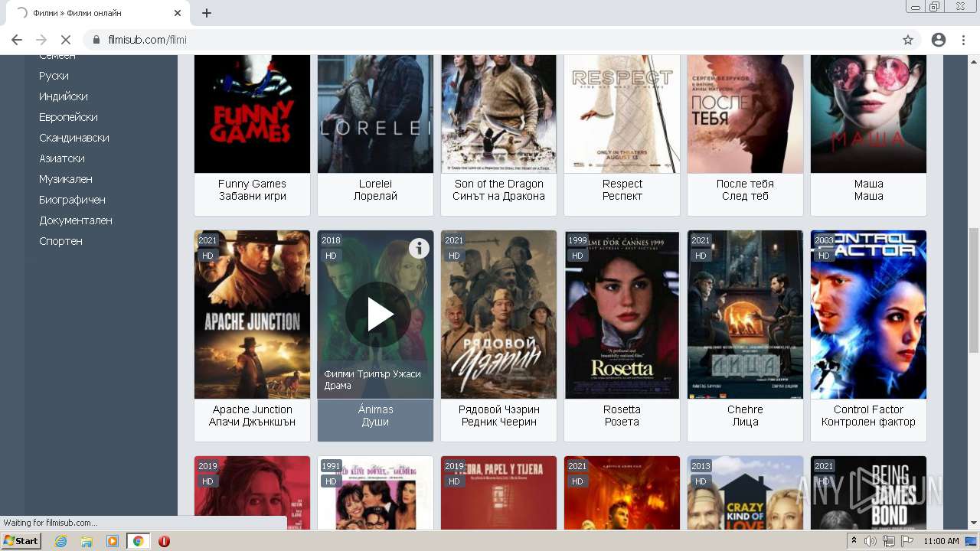Image resolution: width=980 pixels, height=551 pixels.
Task: Open the Apache Junction poster
Action: pos(252,315)
